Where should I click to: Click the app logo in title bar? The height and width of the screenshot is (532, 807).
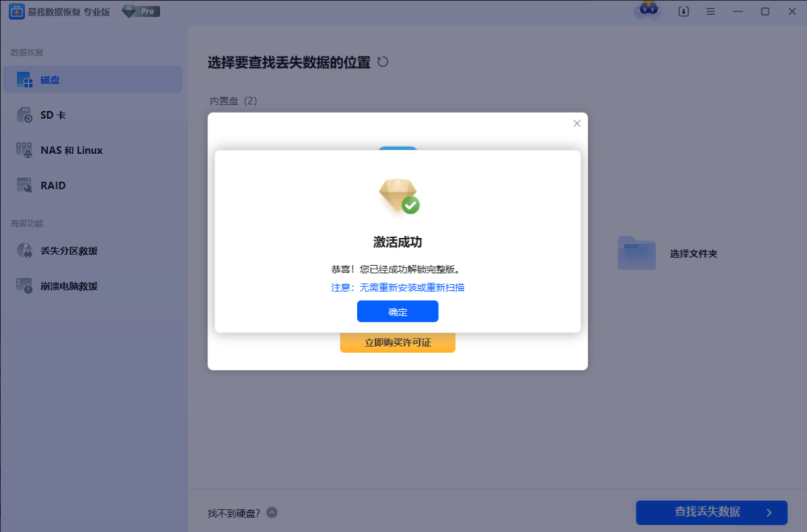(x=17, y=11)
